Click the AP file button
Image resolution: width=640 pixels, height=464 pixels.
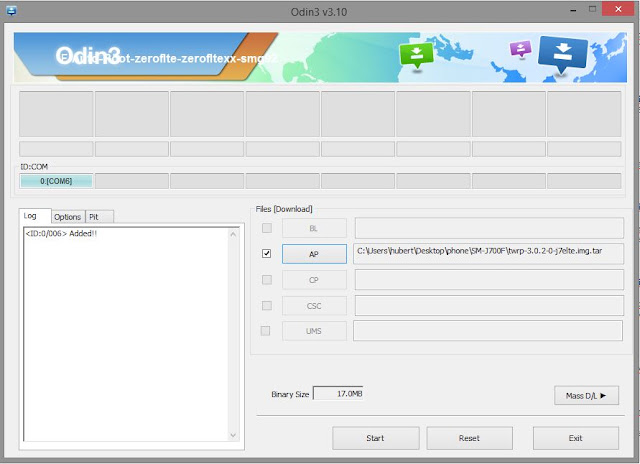click(x=314, y=254)
